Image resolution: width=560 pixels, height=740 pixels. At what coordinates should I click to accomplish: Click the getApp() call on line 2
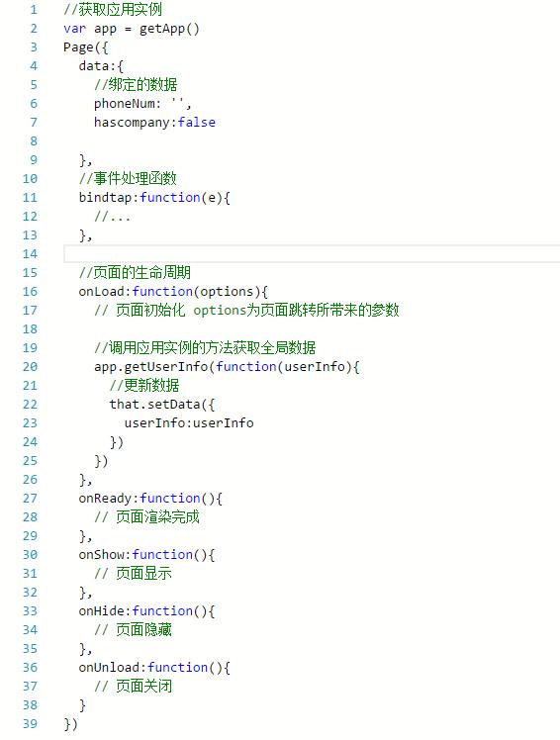pos(169,29)
